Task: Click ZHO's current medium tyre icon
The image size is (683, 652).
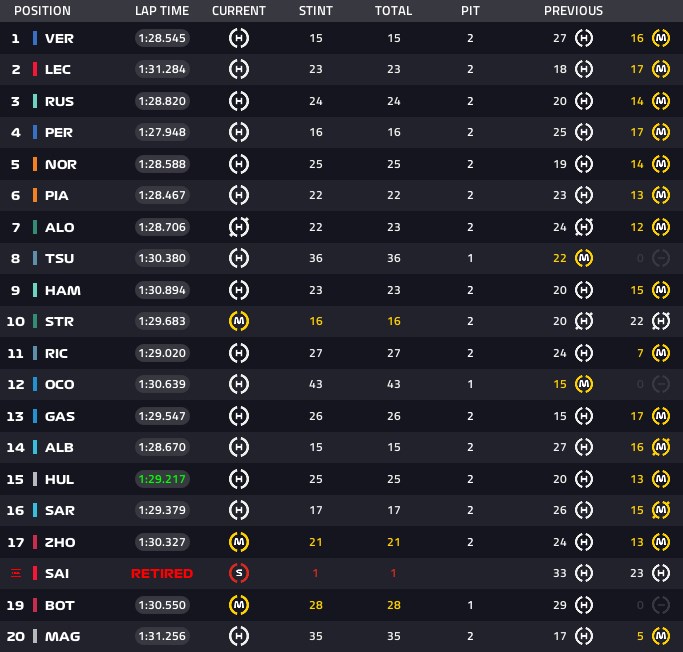Action: (x=239, y=542)
